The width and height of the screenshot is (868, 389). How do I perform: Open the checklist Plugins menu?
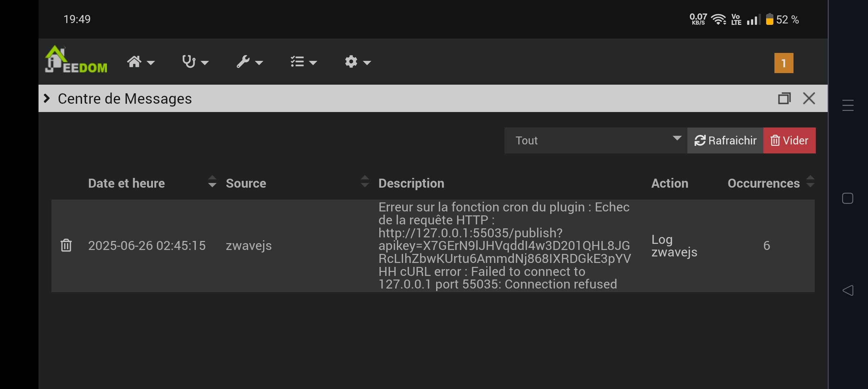(303, 62)
